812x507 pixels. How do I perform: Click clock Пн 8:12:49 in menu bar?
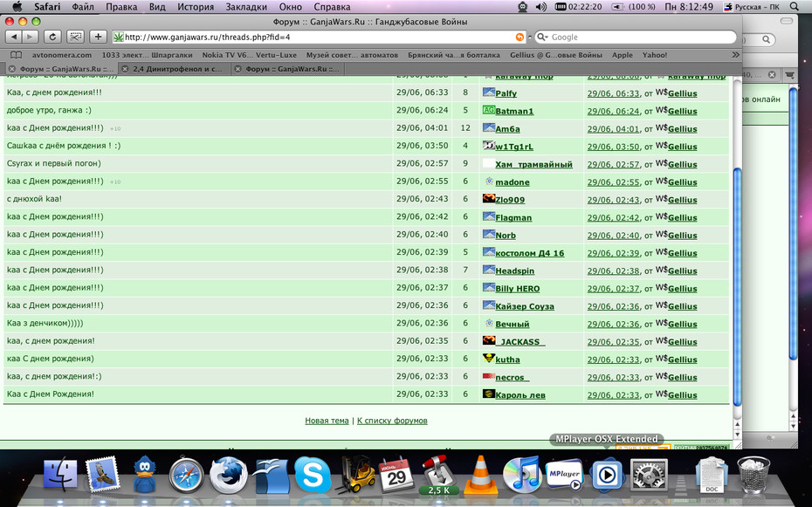click(689, 7)
